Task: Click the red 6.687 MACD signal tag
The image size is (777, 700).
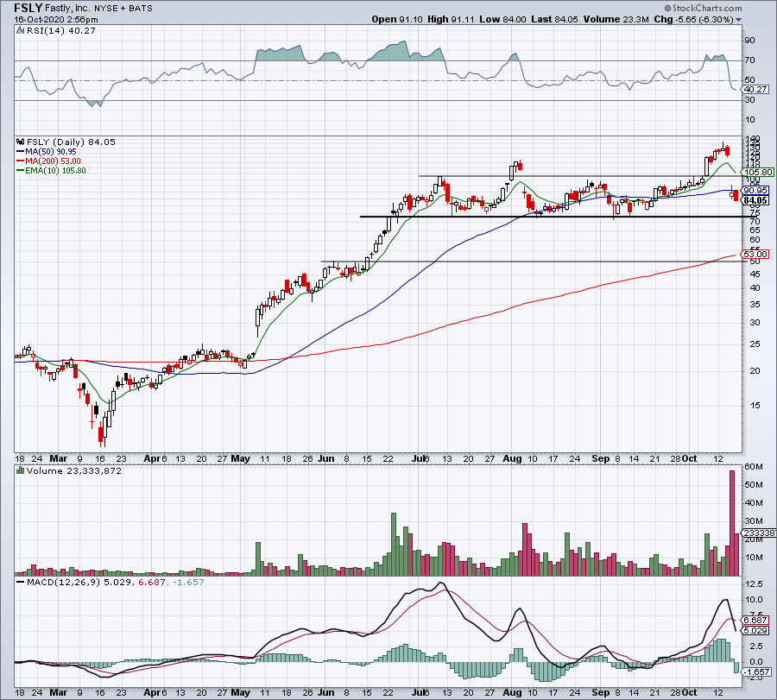Action: click(755, 621)
